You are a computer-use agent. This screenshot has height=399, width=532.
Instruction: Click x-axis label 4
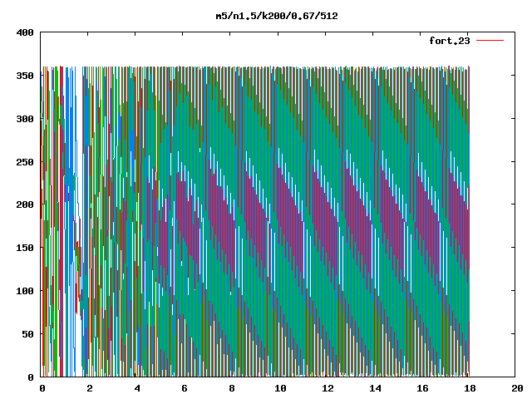pyautogui.click(x=137, y=388)
